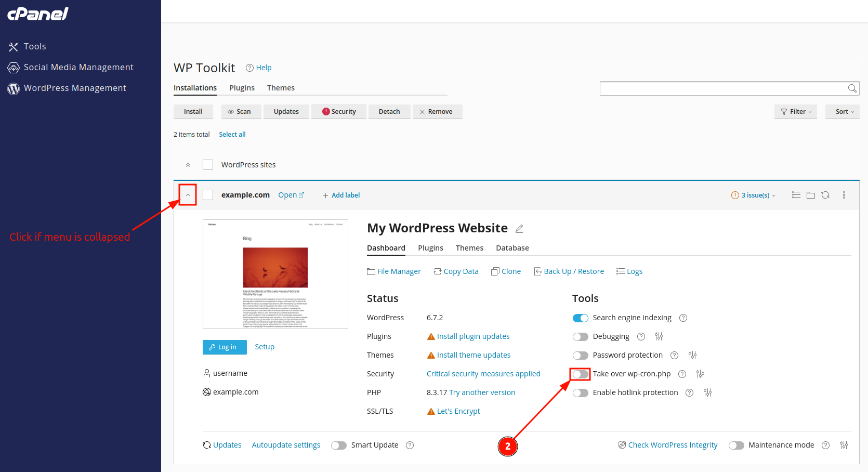The width and height of the screenshot is (868, 472).
Task: Switch to the top Installations tab
Action: 195,88
